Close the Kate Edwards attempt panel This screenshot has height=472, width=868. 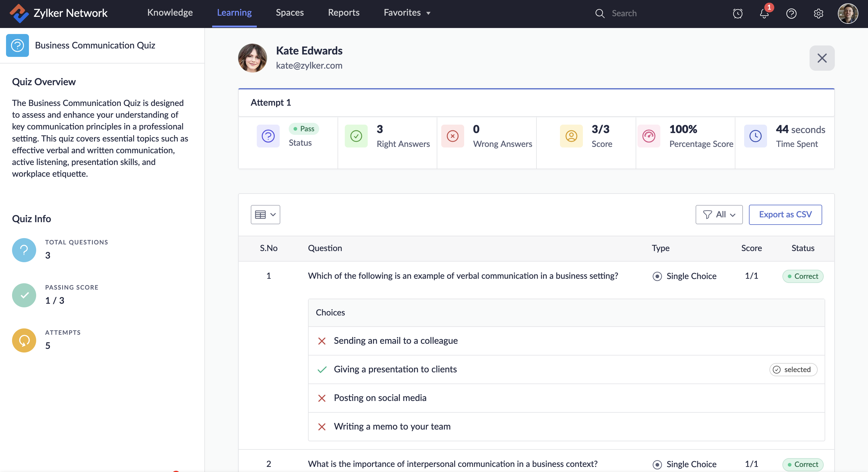pos(822,58)
